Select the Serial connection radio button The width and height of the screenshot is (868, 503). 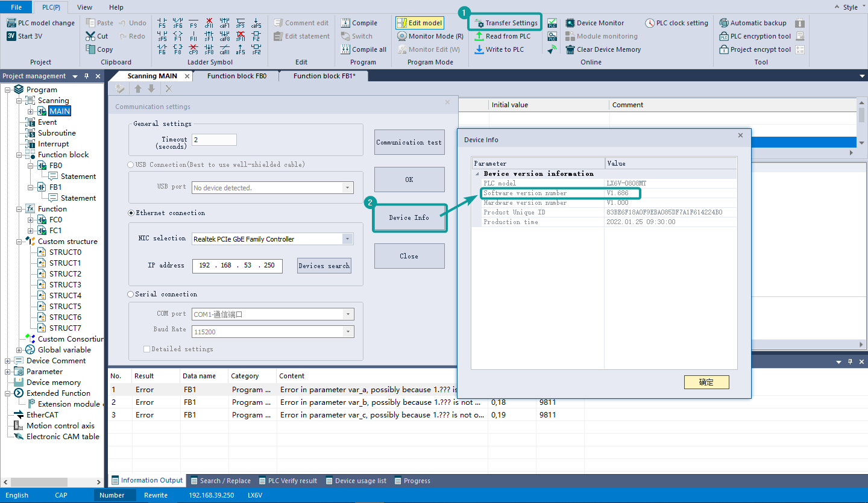(x=131, y=294)
